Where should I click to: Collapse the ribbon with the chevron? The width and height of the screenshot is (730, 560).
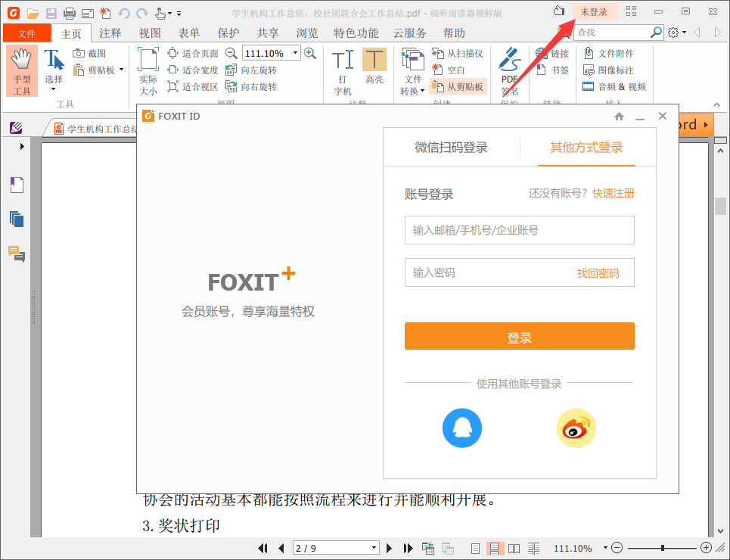click(716, 104)
